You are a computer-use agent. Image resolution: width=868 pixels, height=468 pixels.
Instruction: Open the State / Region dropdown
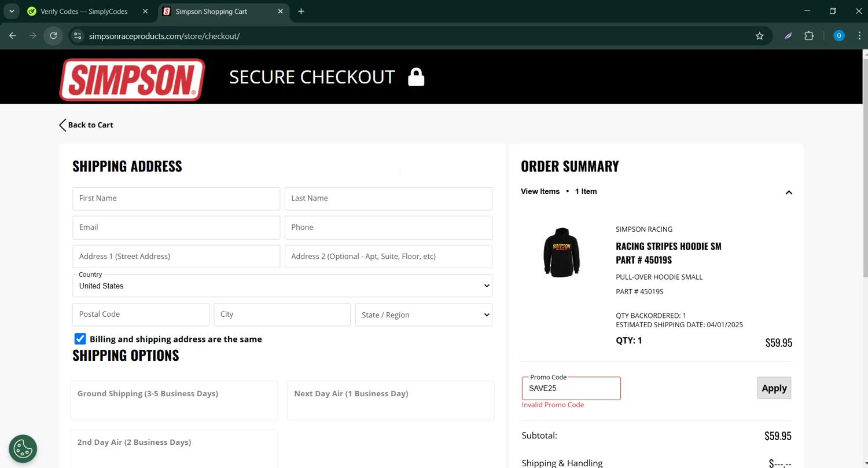(x=424, y=315)
